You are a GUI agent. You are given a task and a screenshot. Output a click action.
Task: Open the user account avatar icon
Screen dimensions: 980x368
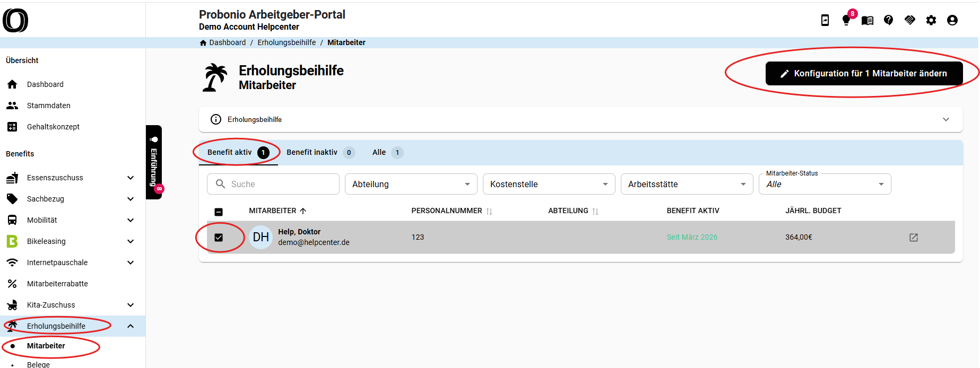(952, 20)
